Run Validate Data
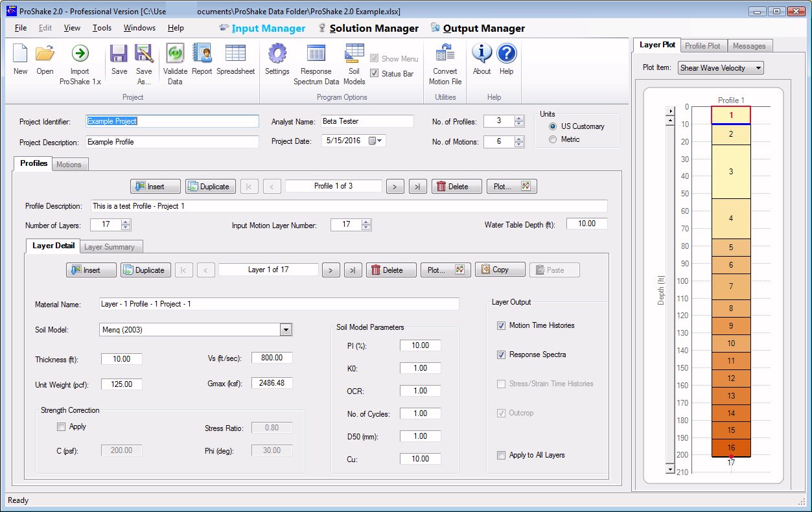Image resolution: width=812 pixels, height=512 pixels. 175,53
